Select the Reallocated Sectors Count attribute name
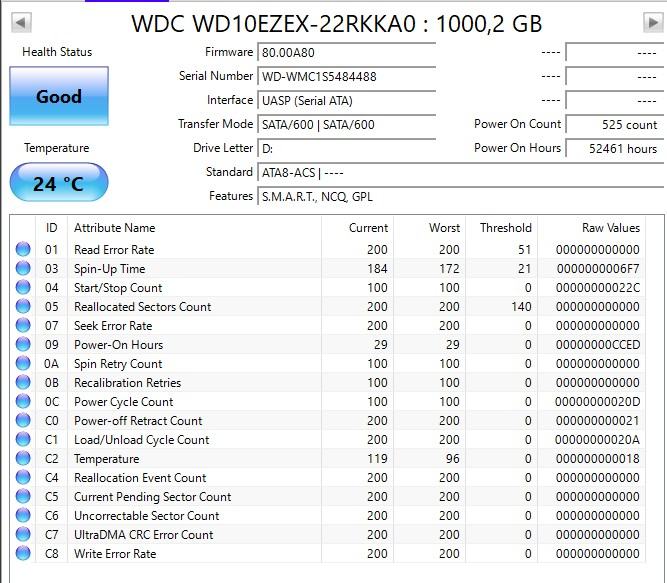667x583 pixels. [x=143, y=307]
